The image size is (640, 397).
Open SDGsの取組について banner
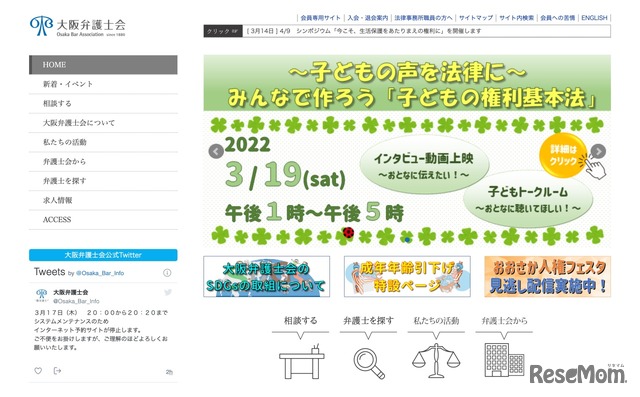(267, 277)
